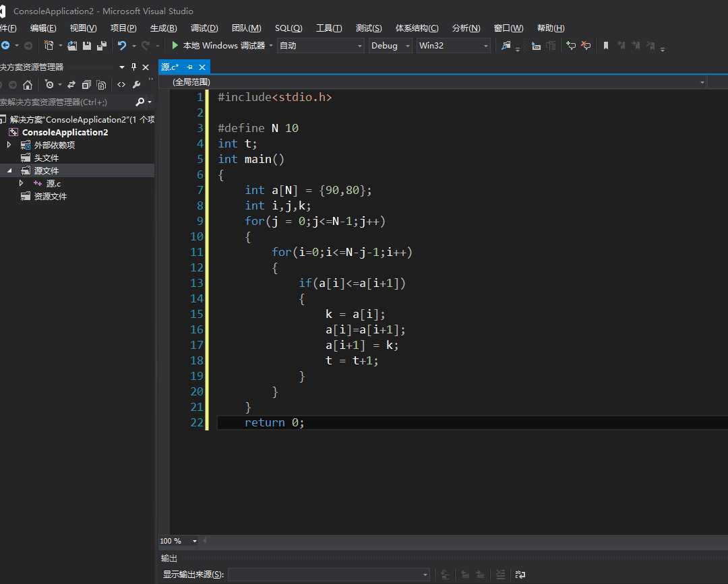Click the comment selection toolbar icon

point(536,45)
